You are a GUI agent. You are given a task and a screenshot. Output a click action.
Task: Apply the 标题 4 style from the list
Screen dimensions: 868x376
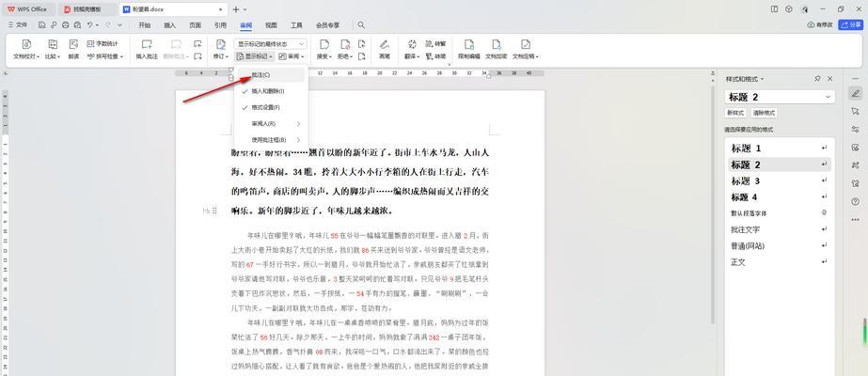[x=780, y=196]
